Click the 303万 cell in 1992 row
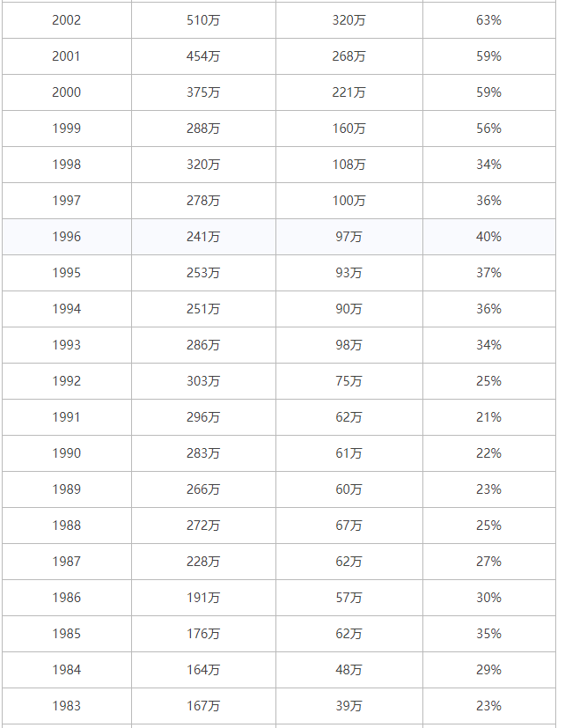 (203, 381)
